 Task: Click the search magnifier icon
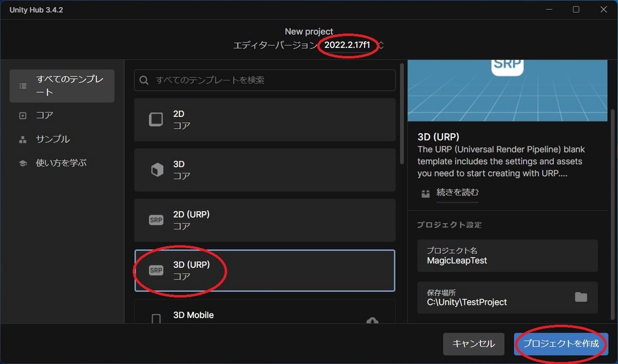click(145, 80)
